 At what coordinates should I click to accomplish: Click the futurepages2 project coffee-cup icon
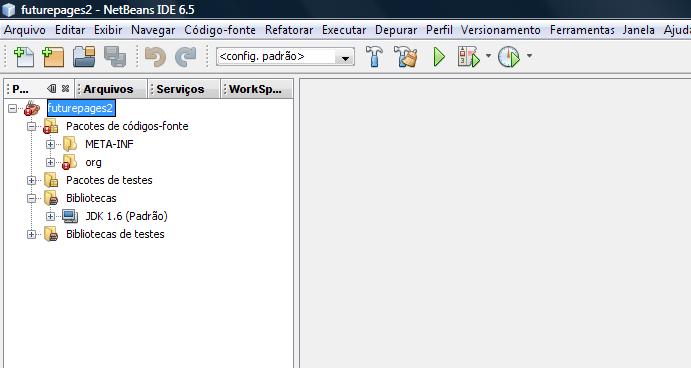tap(32, 108)
